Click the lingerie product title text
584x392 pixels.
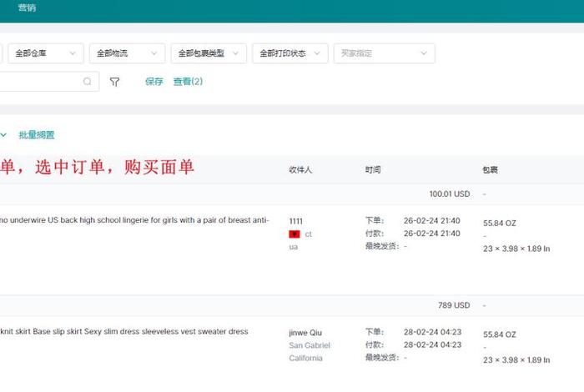coord(134,220)
